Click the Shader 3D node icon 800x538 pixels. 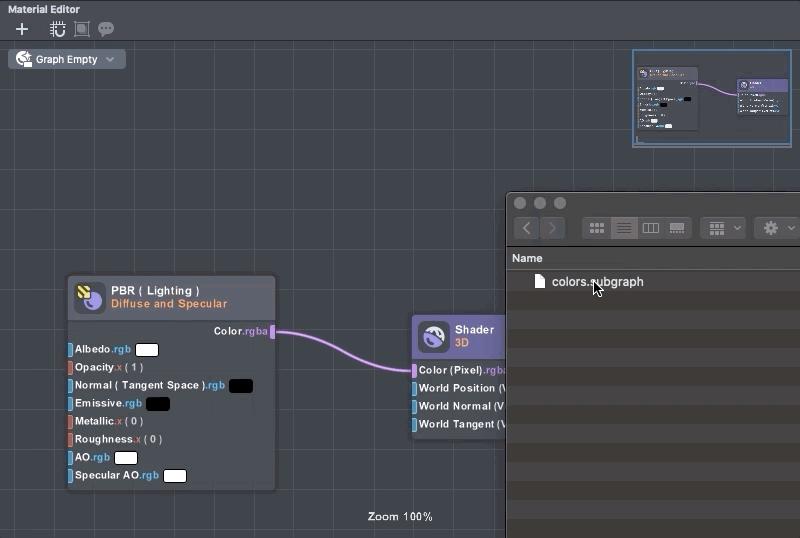pos(433,336)
